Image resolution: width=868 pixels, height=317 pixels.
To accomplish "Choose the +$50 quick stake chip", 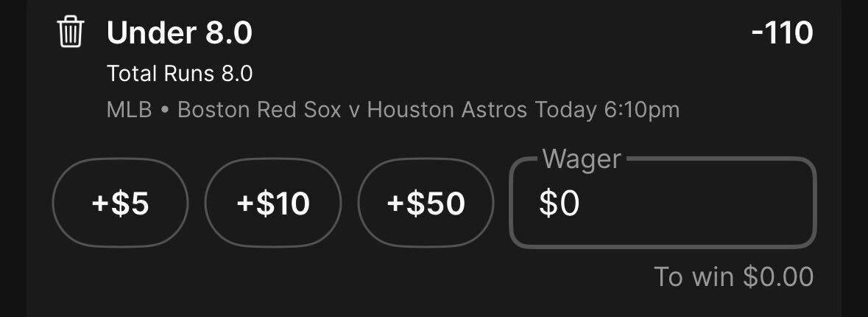I will (x=426, y=203).
